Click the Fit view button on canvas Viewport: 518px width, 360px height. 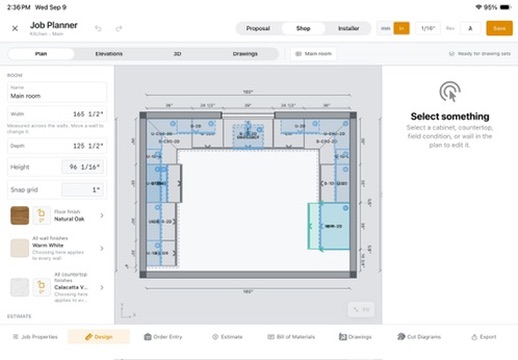[361, 310]
